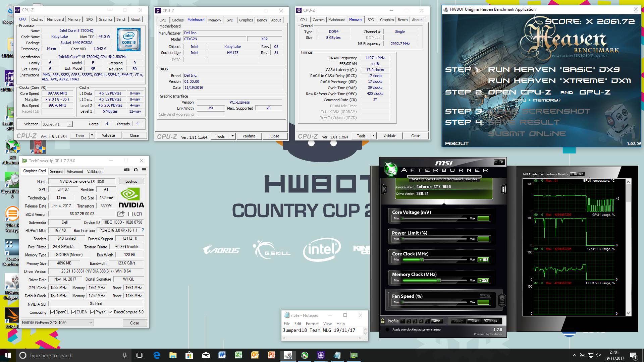
Task: Click the Afterburner profile lock icon
Action: click(383, 321)
